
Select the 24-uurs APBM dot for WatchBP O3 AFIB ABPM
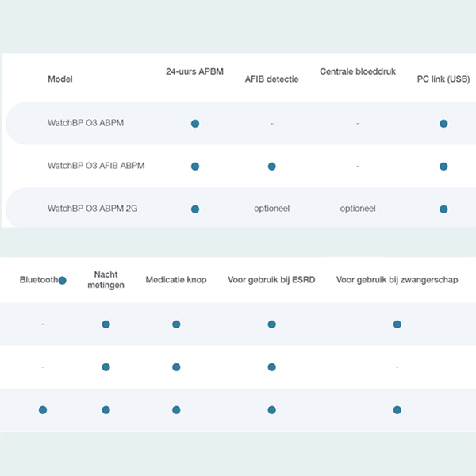(x=195, y=167)
